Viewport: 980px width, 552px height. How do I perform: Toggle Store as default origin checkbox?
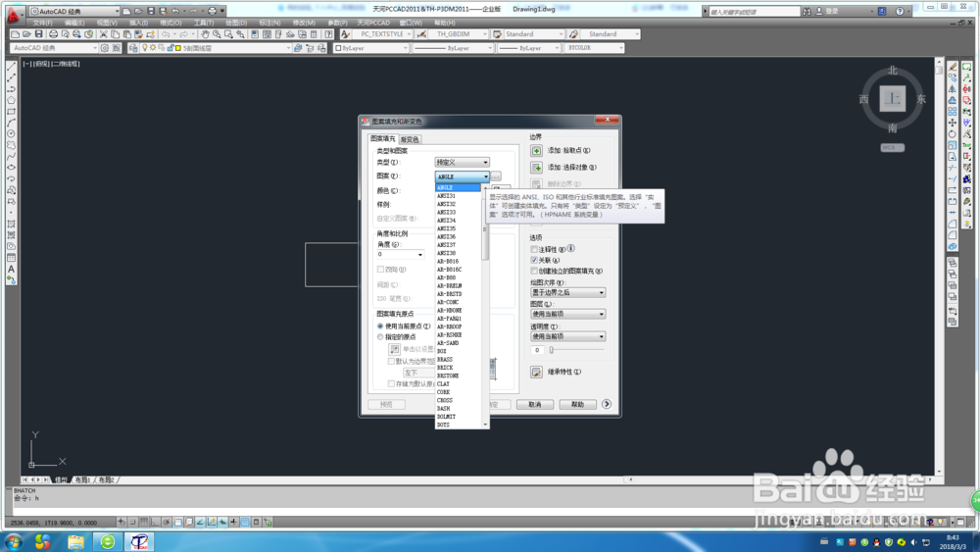391,383
